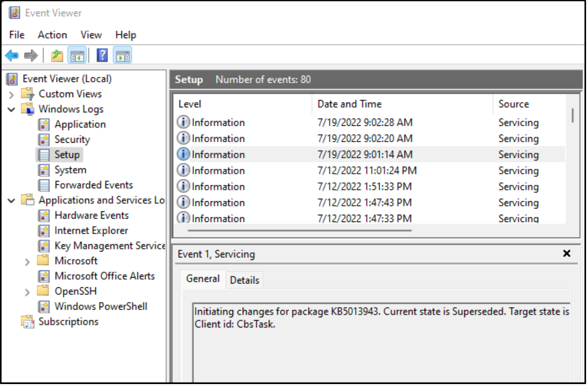
Task: Click the Back arrow in the toolbar
Action: point(12,56)
